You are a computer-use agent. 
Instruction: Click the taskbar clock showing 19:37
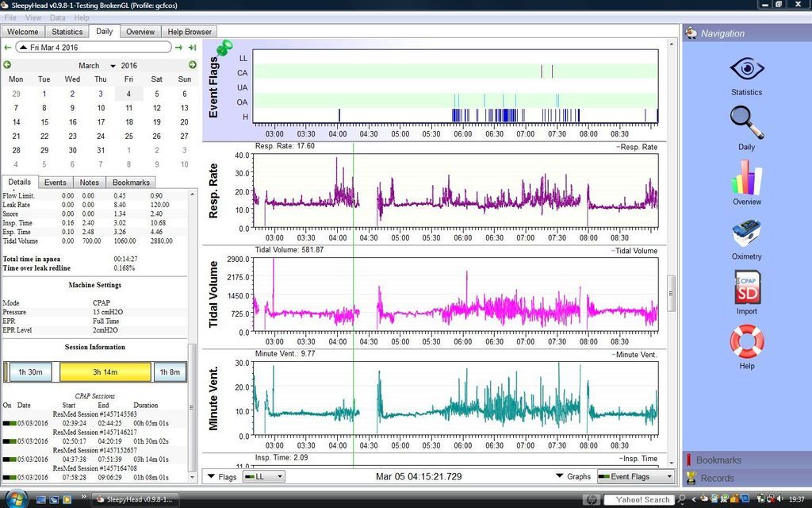[x=796, y=499]
